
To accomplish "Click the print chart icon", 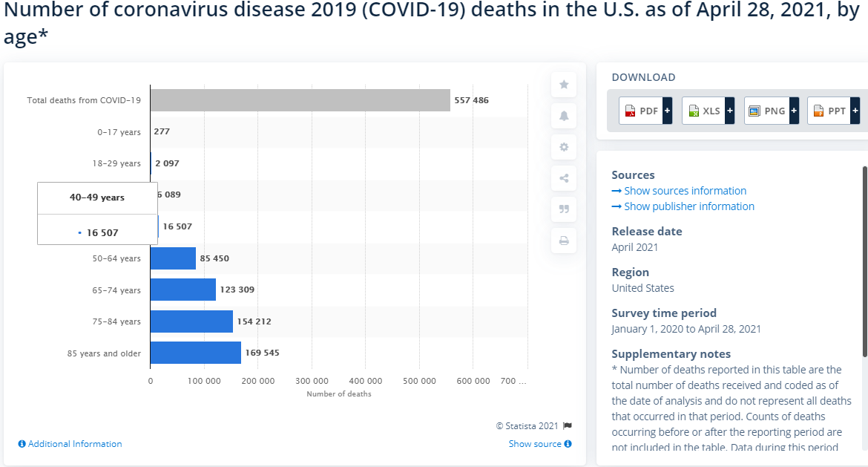I will pos(564,241).
